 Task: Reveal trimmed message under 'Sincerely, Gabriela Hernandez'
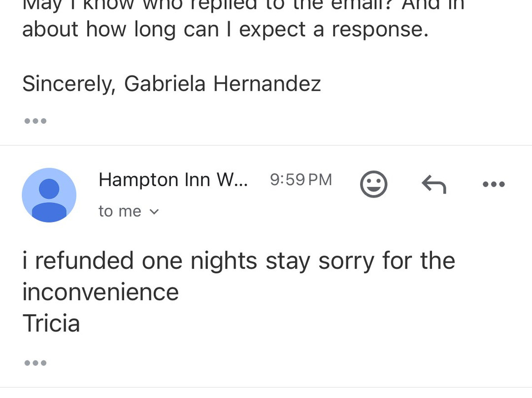[x=35, y=120]
